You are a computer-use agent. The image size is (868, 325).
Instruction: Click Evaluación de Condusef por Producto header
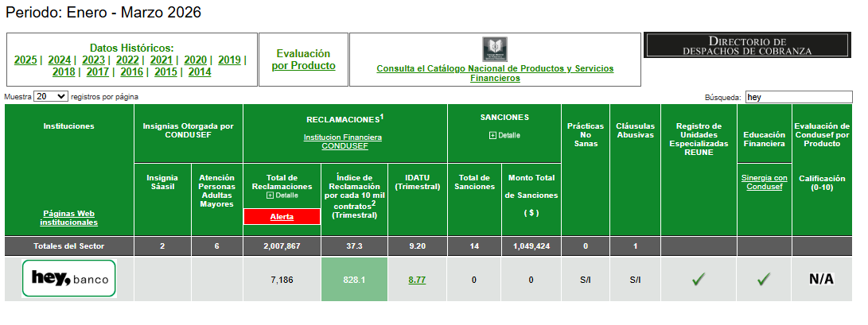coord(822,135)
